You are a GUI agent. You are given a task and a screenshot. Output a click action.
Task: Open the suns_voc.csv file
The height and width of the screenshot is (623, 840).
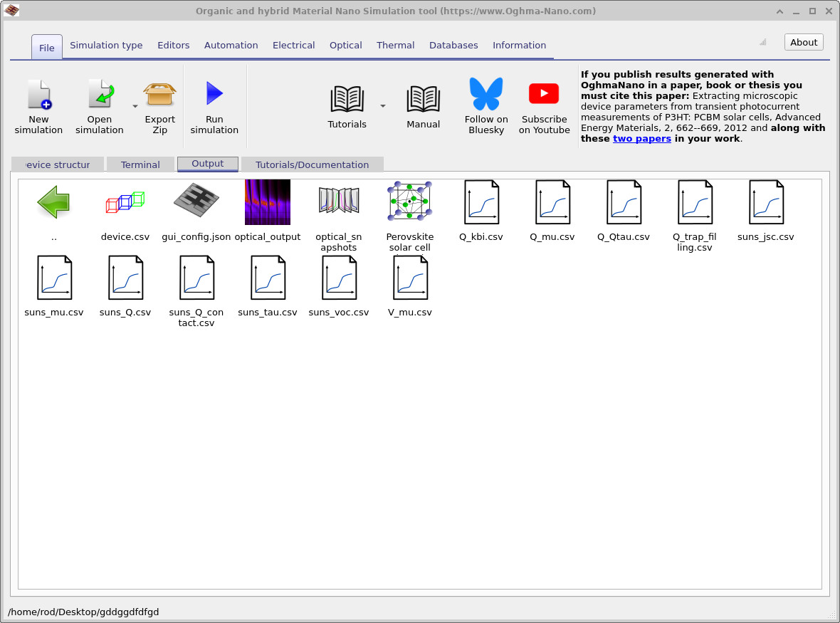point(339,278)
